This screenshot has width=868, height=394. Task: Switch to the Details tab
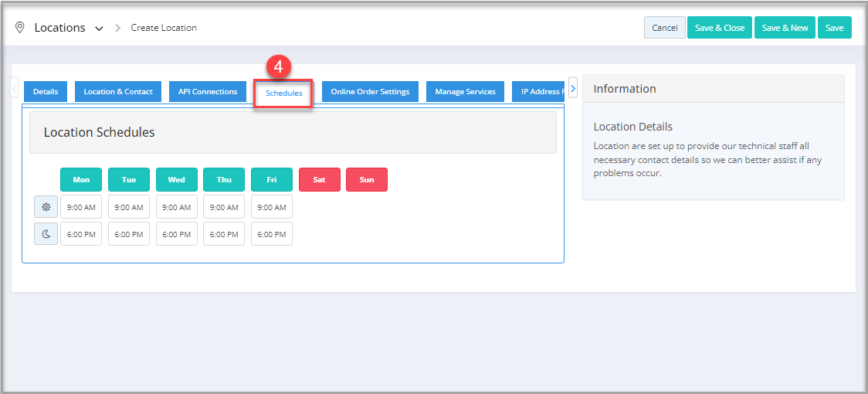[46, 92]
